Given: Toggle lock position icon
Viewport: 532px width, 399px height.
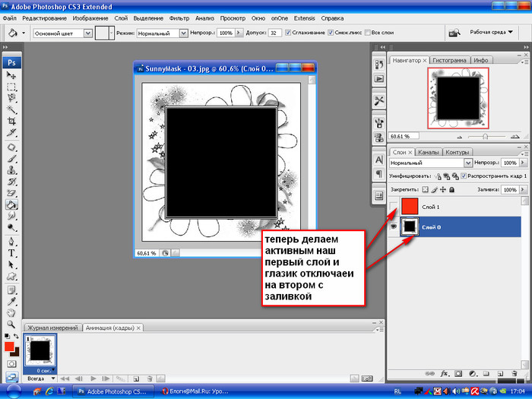Looking at the screenshot, I should 443,190.
